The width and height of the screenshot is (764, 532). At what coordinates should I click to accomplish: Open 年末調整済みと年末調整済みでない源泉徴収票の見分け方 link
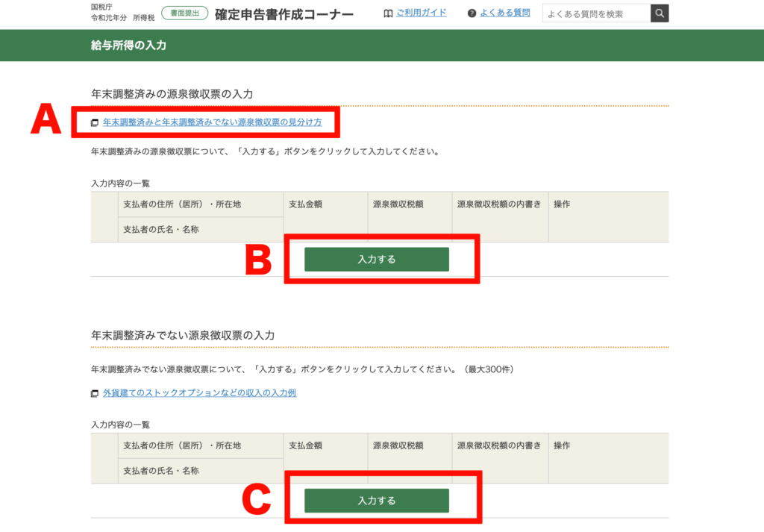tap(212, 122)
